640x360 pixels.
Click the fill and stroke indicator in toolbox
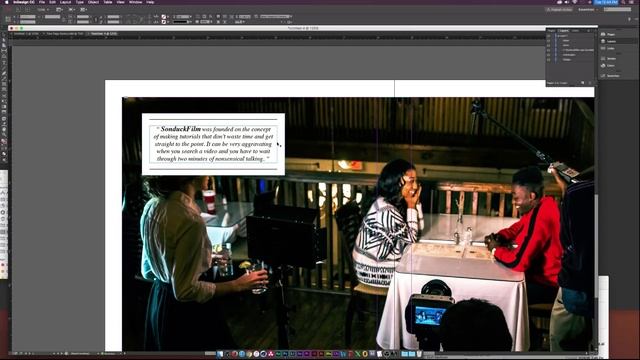(x=4, y=142)
